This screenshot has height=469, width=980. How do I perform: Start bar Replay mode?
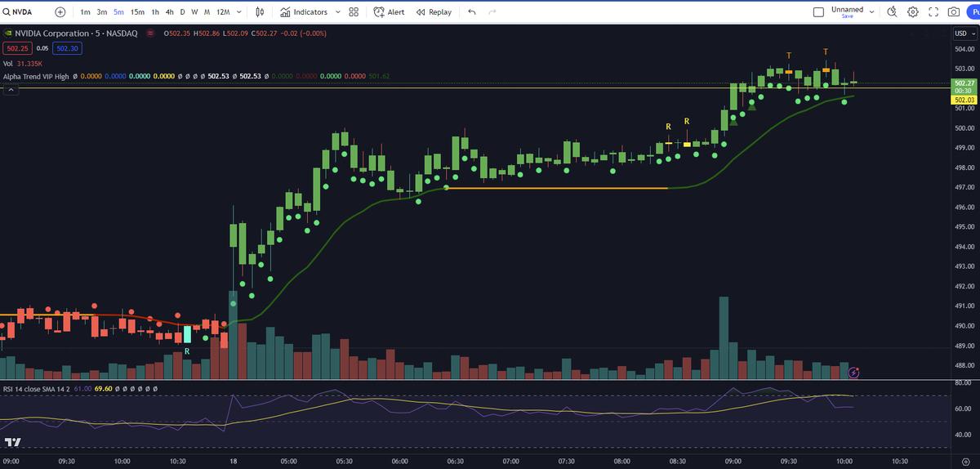[434, 12]
